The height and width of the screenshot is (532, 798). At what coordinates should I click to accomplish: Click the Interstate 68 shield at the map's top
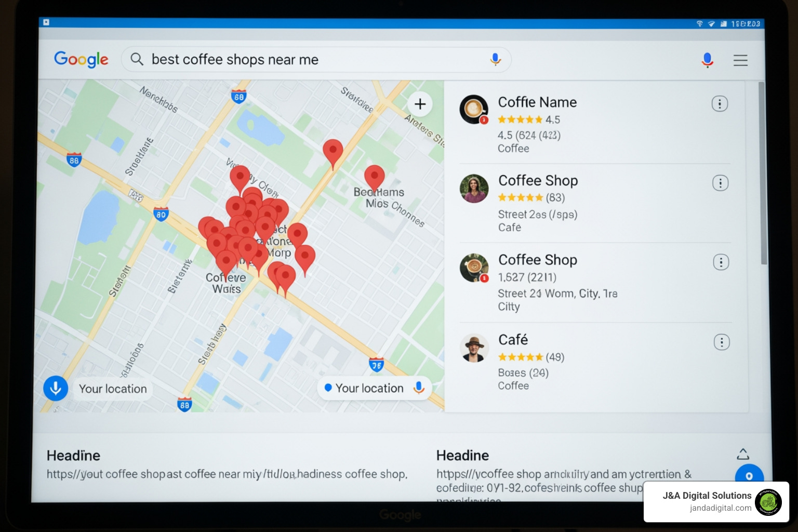(x=238, y=96)
